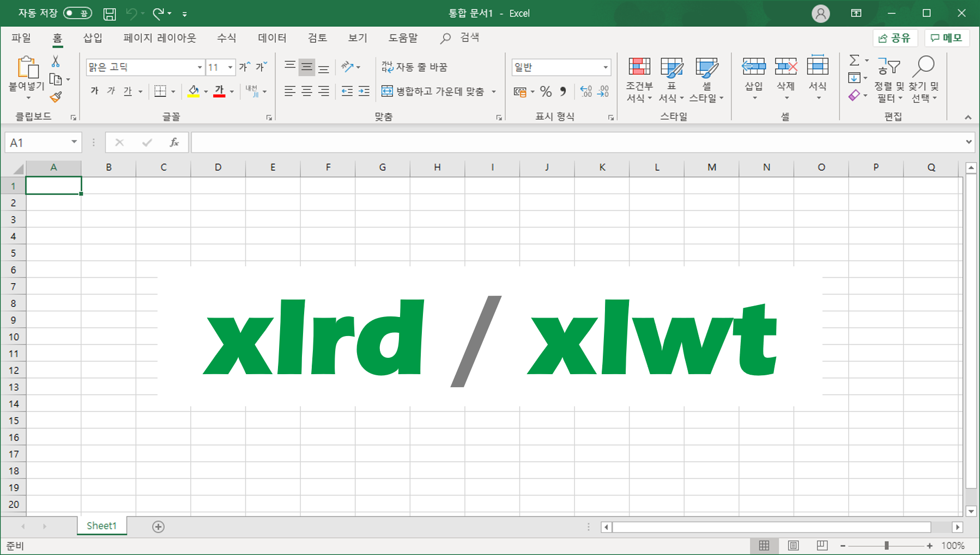Click the Undo arrow icon
The image size is (980, 555).
click(x=131, y=14)
